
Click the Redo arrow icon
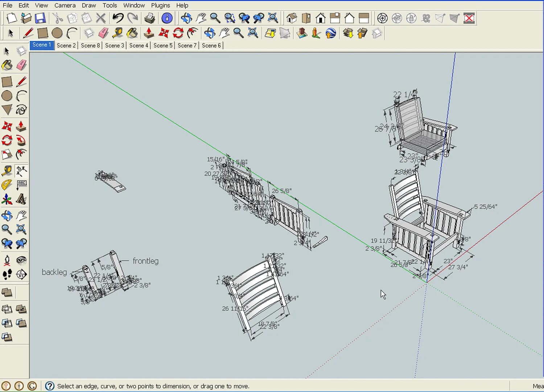tap(132, 18)
